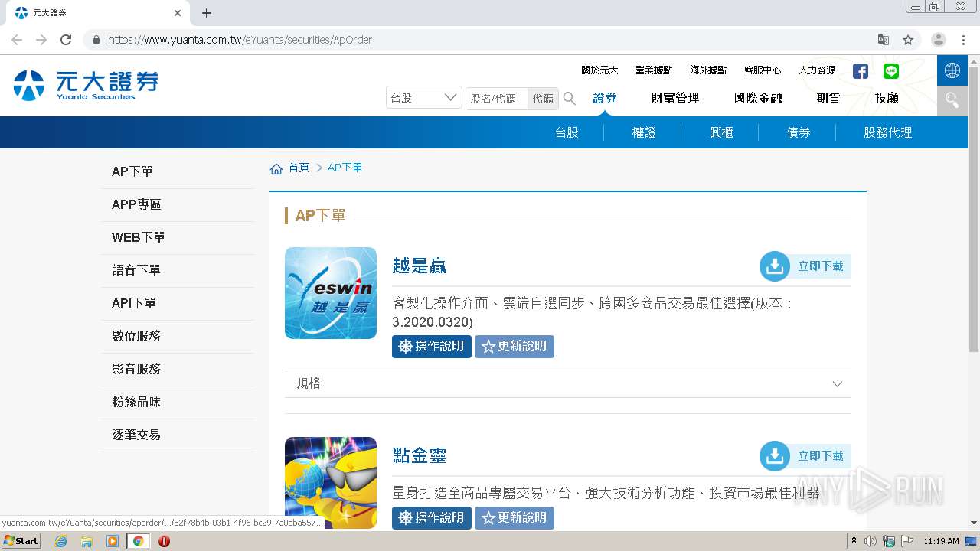Click the browser back arrow
Screen dimensions: 980x551
(17, 40)
